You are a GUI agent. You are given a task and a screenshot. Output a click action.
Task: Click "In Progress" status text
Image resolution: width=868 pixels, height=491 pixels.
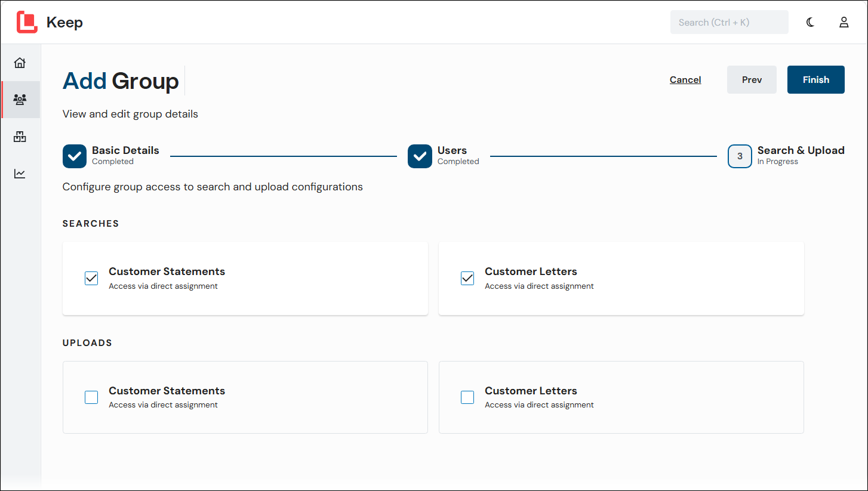click(x=777, y=162)
